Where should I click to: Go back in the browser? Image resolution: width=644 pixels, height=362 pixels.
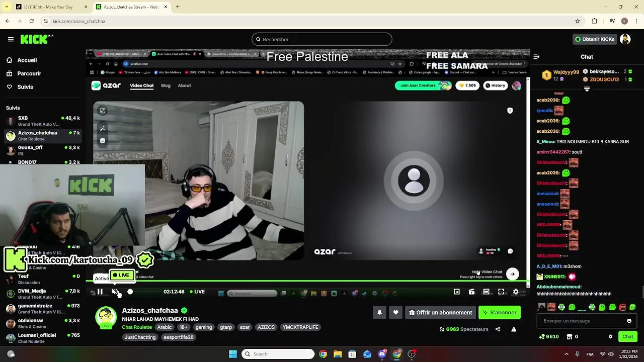[7, 21]
